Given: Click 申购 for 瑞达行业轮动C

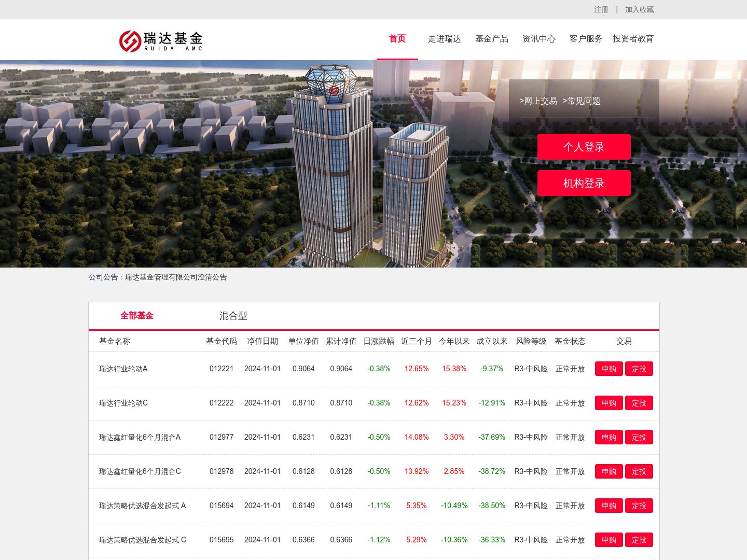Looking at the screenshot, I should [x=609, y=403].
